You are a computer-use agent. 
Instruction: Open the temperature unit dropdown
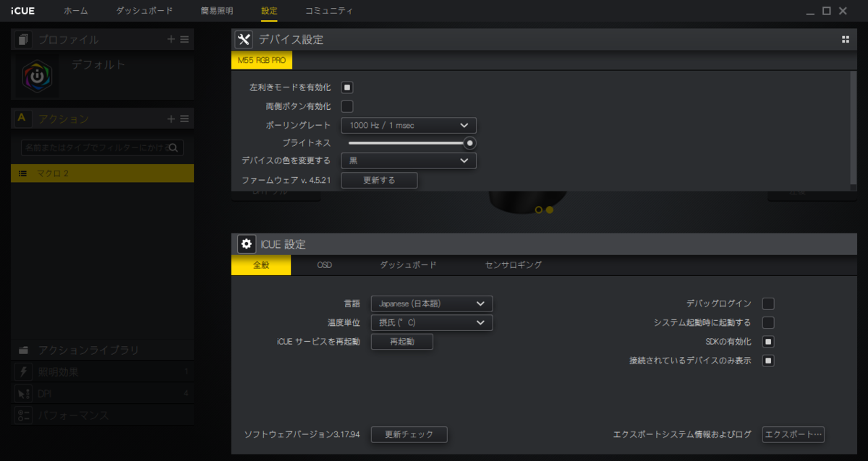tap(432, 322)
